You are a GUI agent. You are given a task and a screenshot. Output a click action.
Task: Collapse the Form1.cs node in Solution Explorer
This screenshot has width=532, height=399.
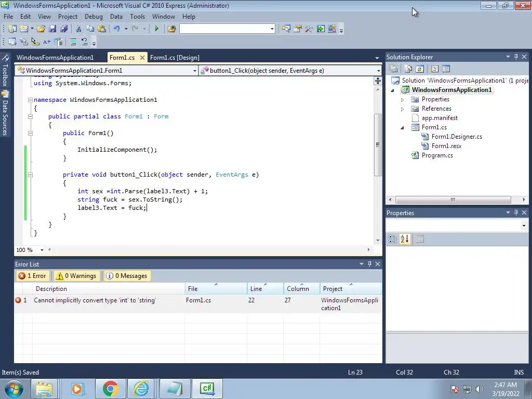pos(403,128)
